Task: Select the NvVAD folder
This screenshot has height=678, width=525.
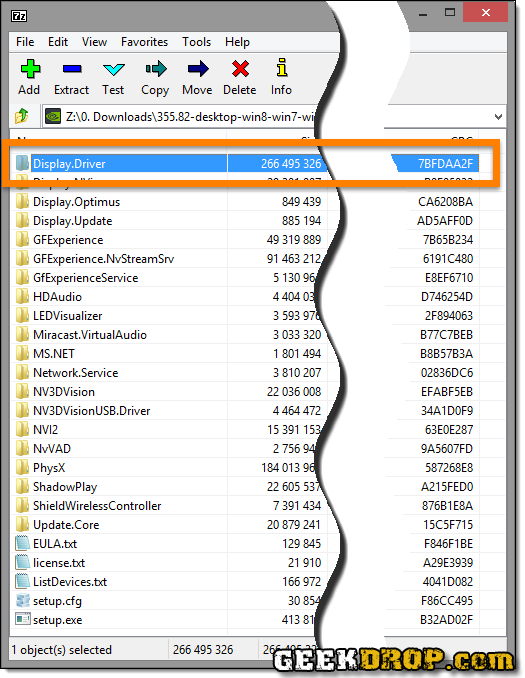Action: 52,449
